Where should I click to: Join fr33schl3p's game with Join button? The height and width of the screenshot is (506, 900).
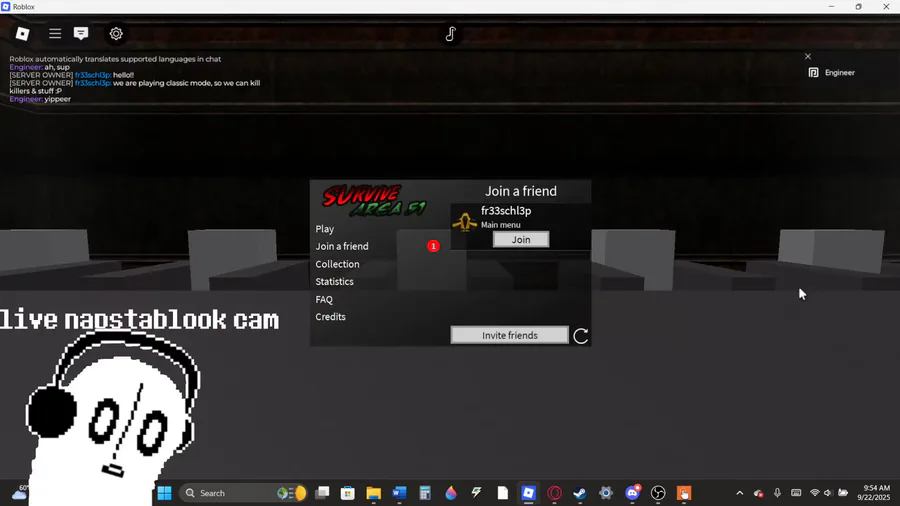tap(521, 239)
